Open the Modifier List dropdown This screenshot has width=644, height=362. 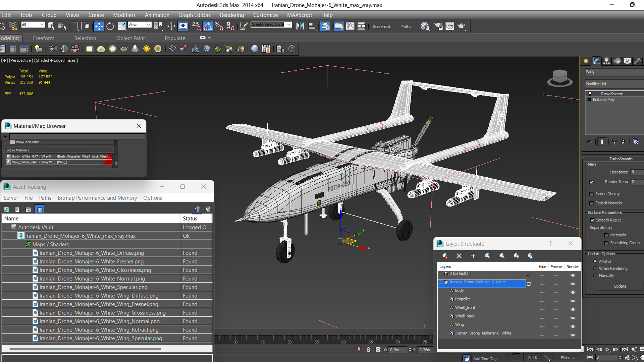[x=614, y=84]
